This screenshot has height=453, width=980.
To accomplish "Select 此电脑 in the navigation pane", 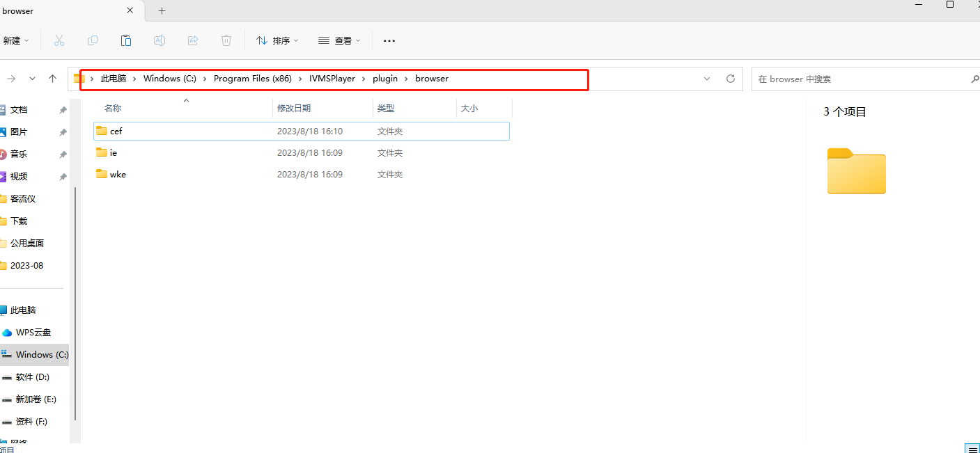I will (23, 310).
